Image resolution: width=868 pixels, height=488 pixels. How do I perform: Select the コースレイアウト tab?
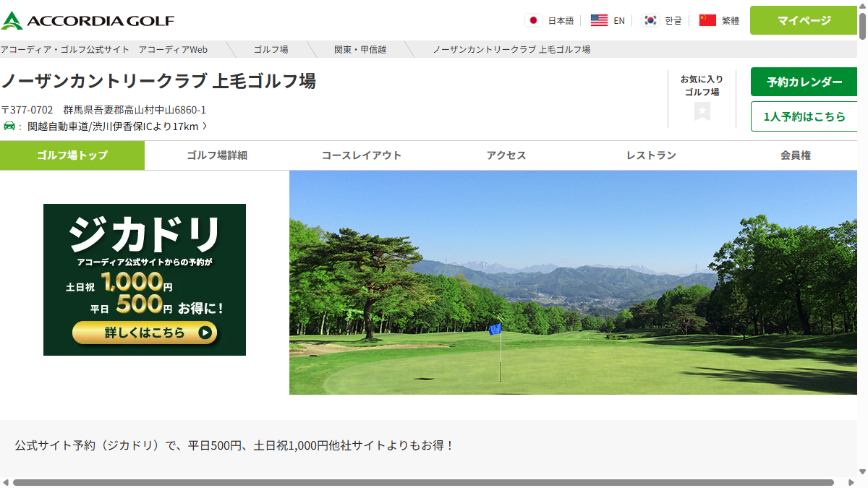(362, 155)
